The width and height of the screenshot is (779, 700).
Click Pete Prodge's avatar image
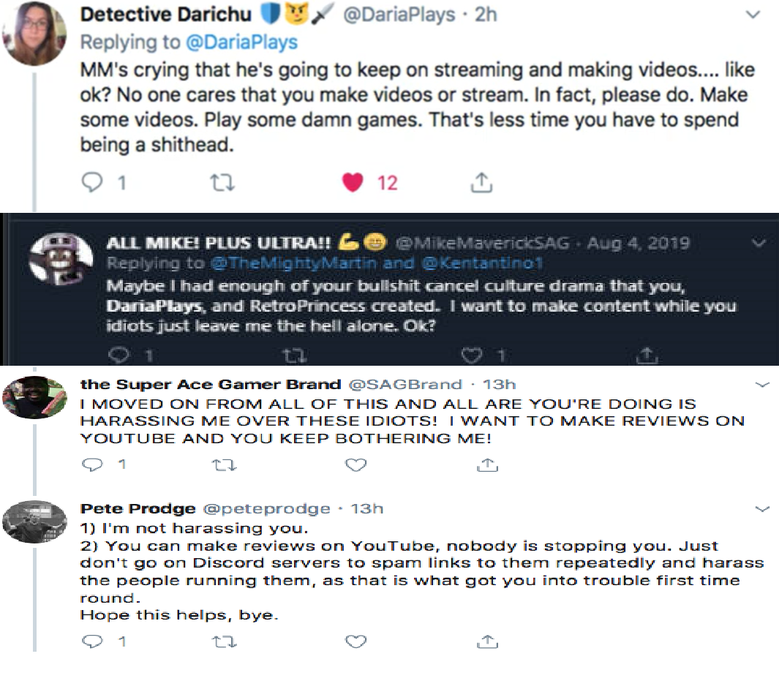(x=34, y=522)
